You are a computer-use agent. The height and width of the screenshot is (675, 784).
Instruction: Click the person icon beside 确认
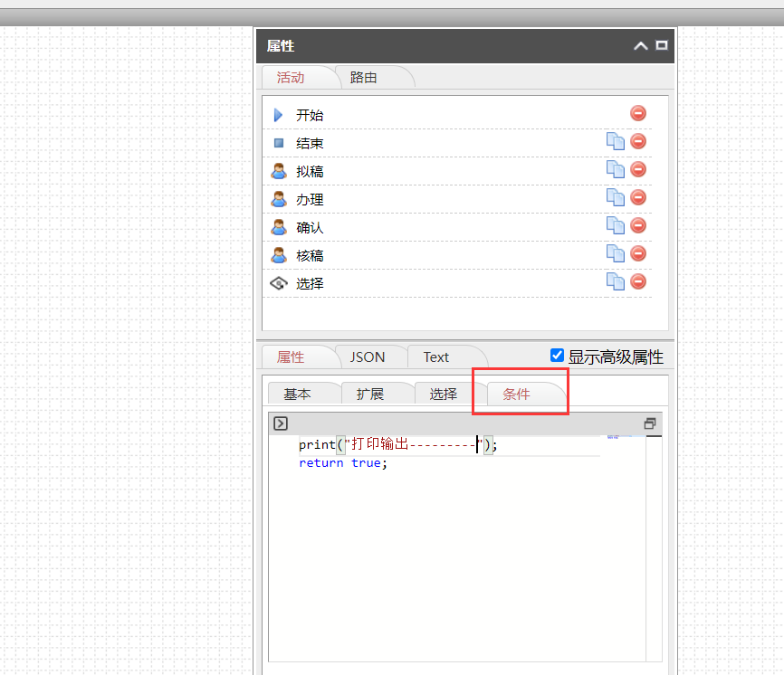(x=279, y=227)
